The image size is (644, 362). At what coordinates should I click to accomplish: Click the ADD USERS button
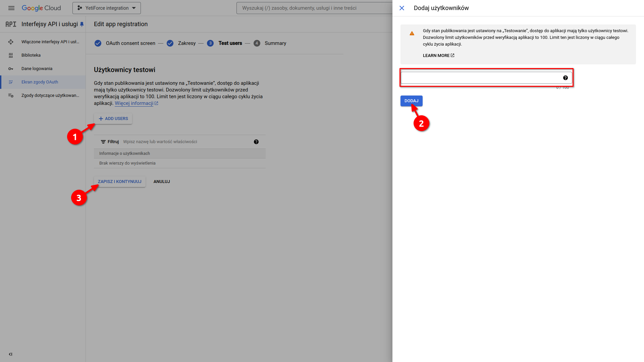click(x=113, y=119)
